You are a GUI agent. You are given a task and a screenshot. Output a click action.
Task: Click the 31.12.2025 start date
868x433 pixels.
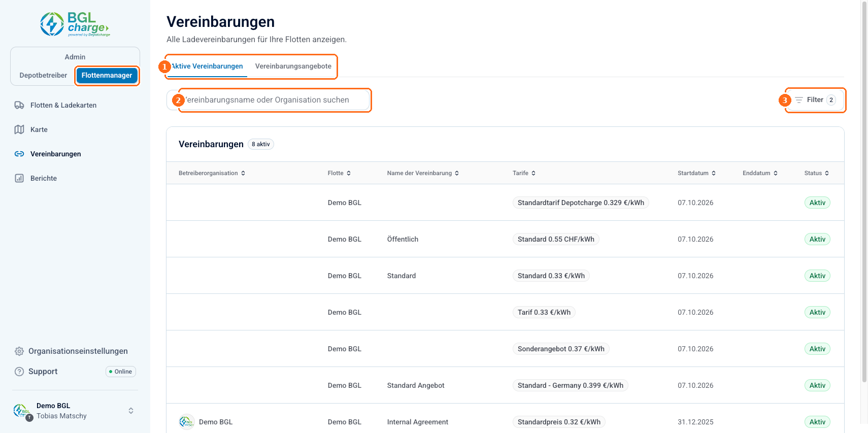point(695,422)
